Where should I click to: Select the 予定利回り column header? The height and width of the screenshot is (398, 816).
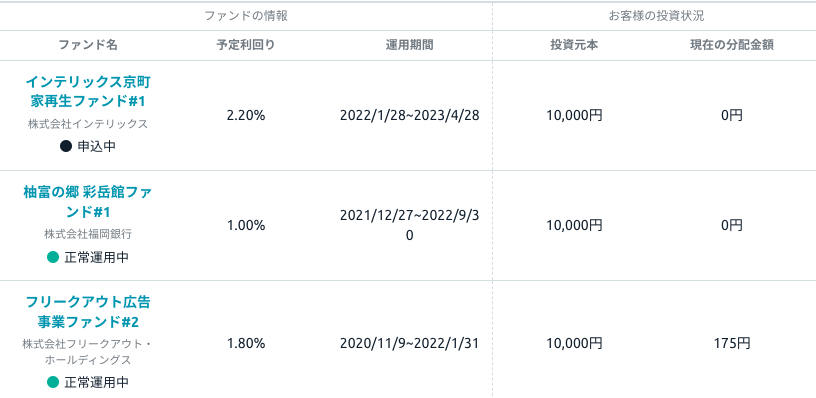click(246, 45)
